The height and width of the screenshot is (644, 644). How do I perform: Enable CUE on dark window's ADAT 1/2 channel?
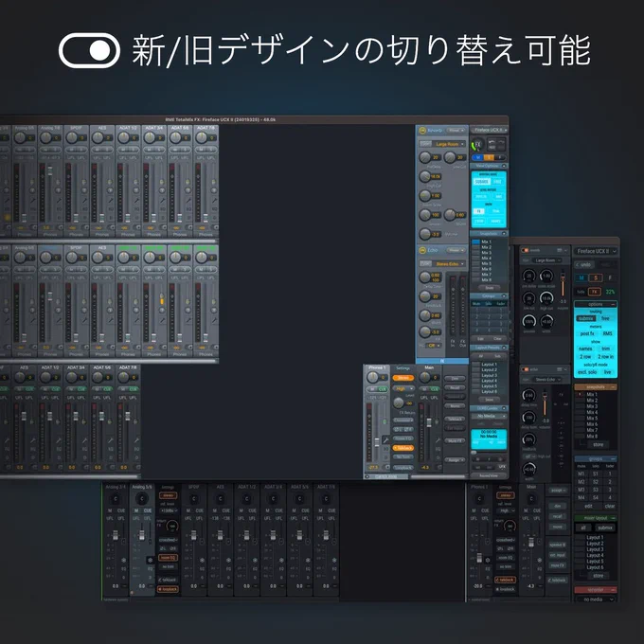(x=253, y=510)
